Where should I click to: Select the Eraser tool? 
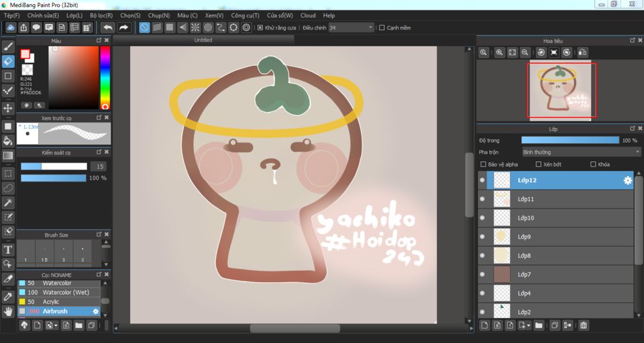pyautogui.click(x=8, y=62)
